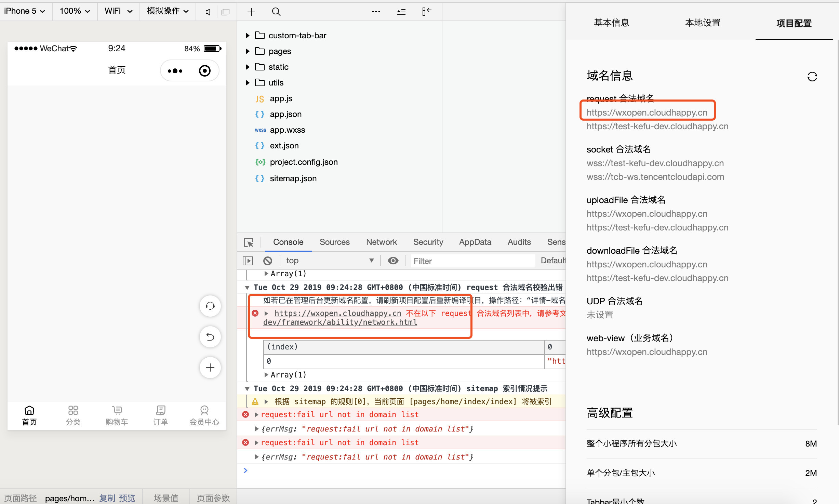Tap the headset customer service floating button
839x504 pixels.
[210, 306]
